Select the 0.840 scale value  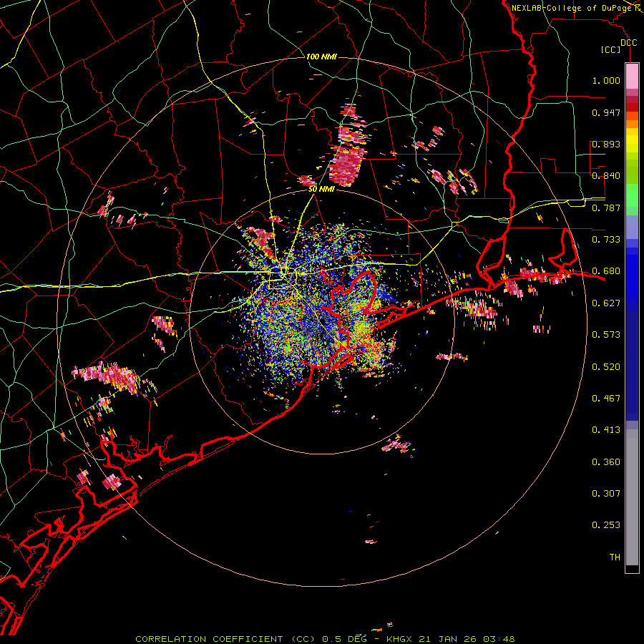pyautogui.click(x=606, y=176)
